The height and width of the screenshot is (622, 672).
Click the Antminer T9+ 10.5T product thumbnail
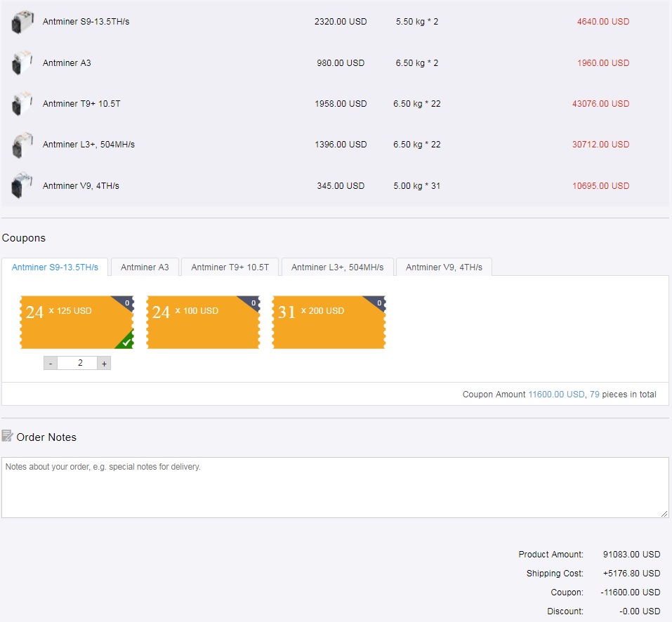pos(22,104)
